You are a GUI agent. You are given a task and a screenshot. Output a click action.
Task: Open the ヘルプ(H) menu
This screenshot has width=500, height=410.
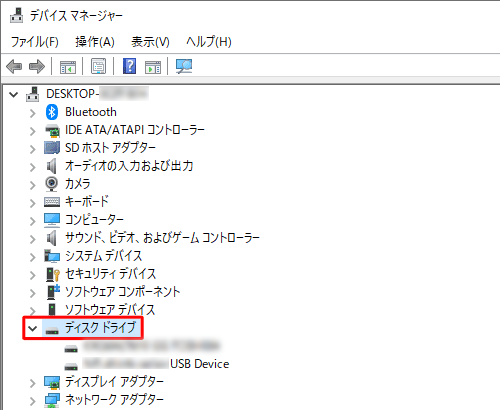(209, 42)
